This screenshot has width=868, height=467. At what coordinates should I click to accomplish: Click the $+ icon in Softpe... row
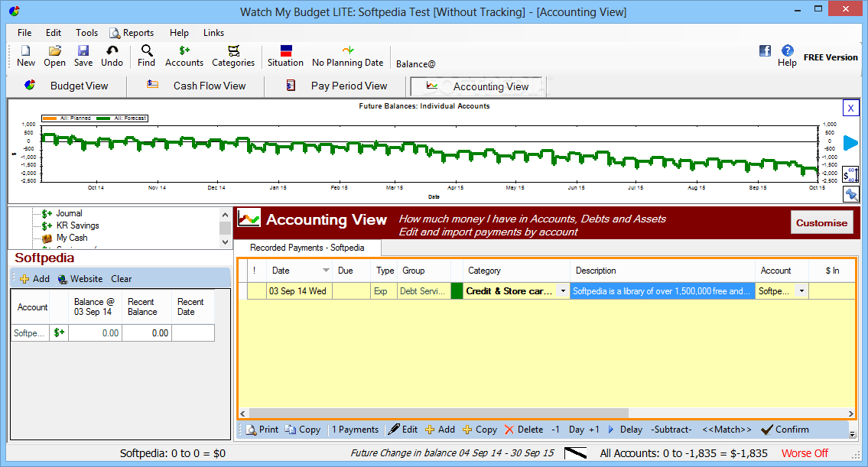[x=59, y=332]
